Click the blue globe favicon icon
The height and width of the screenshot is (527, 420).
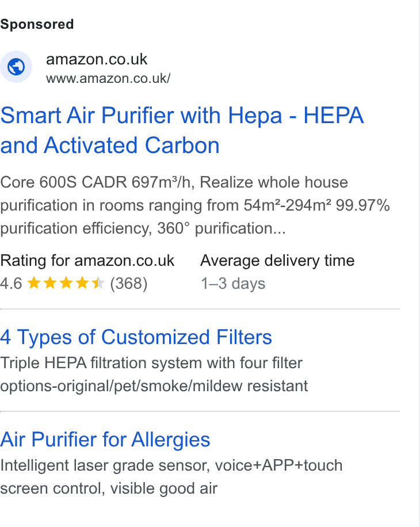click(16, 67)
